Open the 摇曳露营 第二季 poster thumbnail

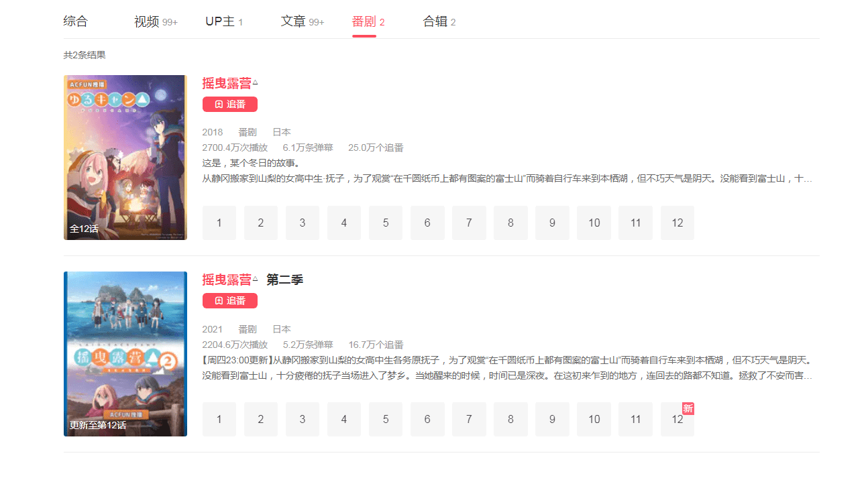click(x=125, y=354)
